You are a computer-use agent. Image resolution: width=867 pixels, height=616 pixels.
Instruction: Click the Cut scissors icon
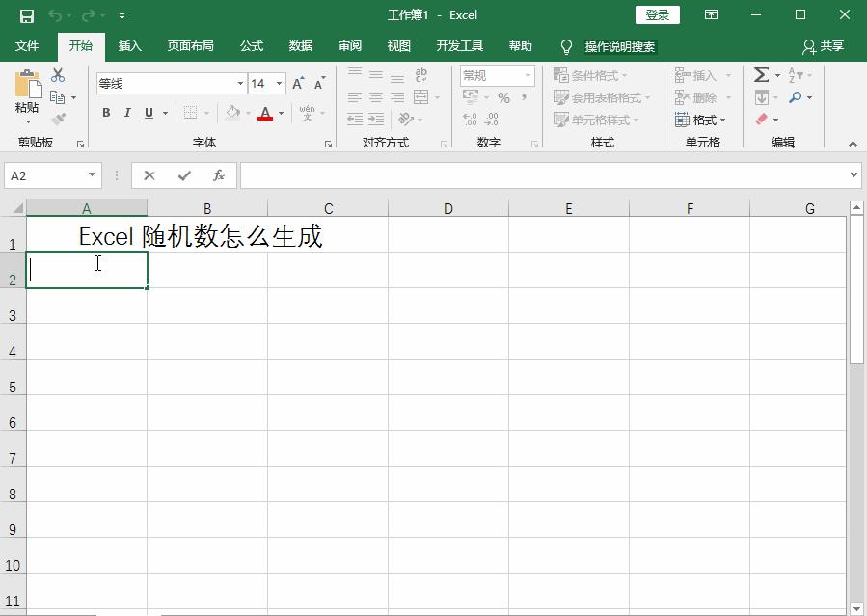pos(58,75)
